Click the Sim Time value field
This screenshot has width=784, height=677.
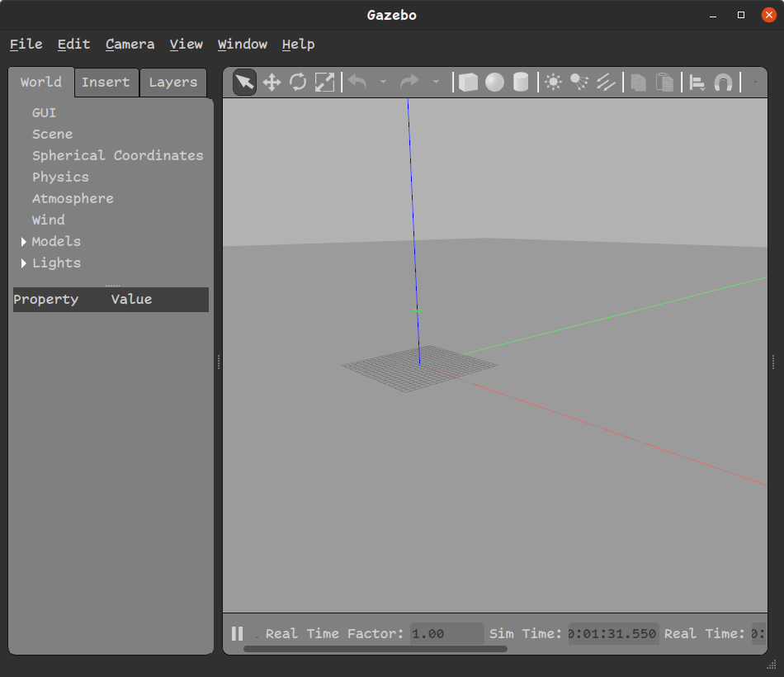click(x=613, y=633)
